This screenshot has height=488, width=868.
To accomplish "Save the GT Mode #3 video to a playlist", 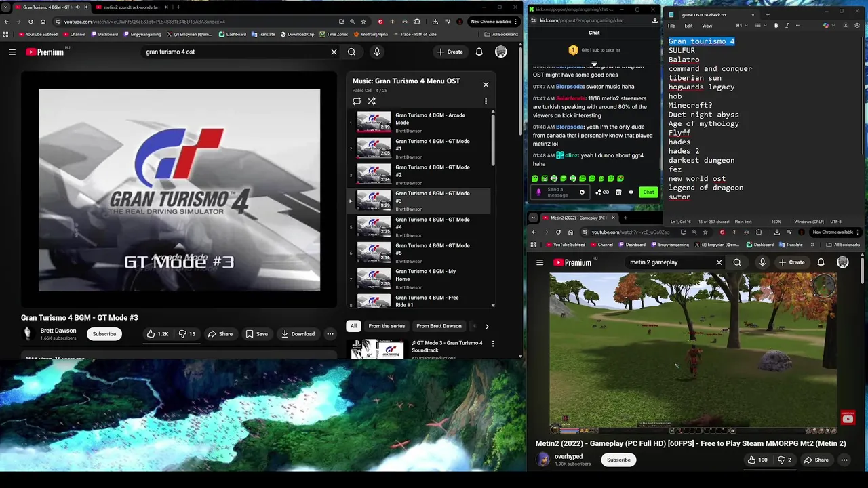I will click(x=257, y=334).
